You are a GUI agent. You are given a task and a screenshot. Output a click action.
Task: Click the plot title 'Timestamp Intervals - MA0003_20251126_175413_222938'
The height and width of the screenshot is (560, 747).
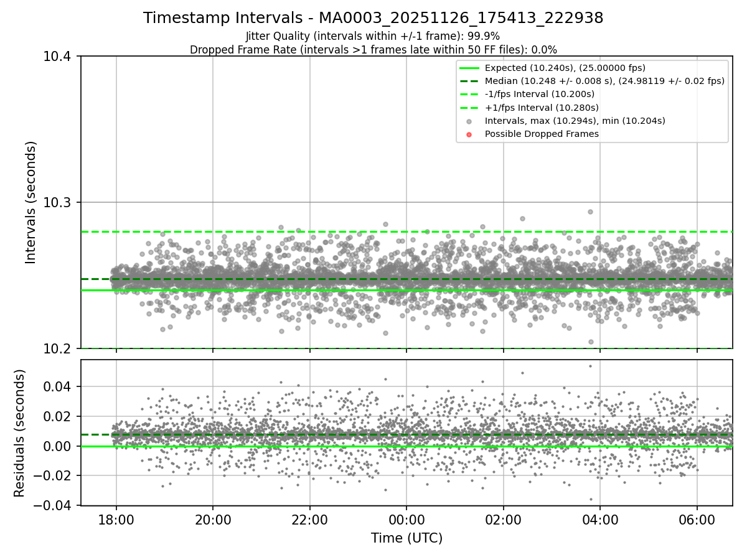coord(373,18)
